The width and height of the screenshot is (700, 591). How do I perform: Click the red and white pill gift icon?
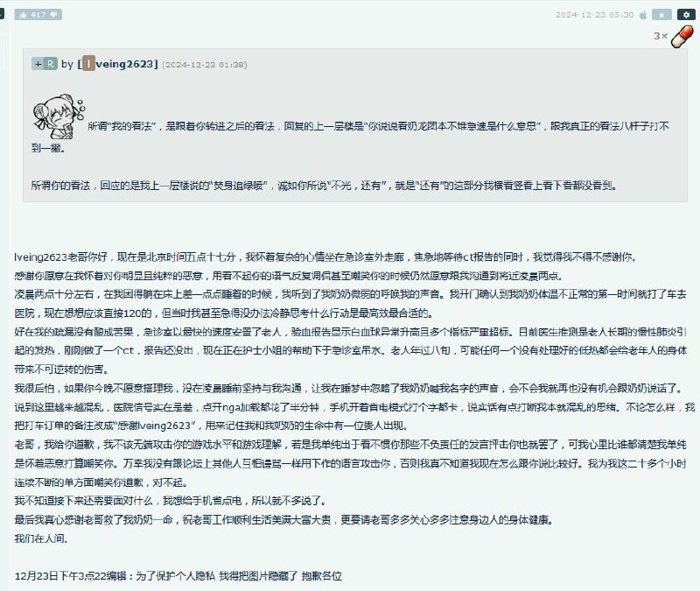682,36
